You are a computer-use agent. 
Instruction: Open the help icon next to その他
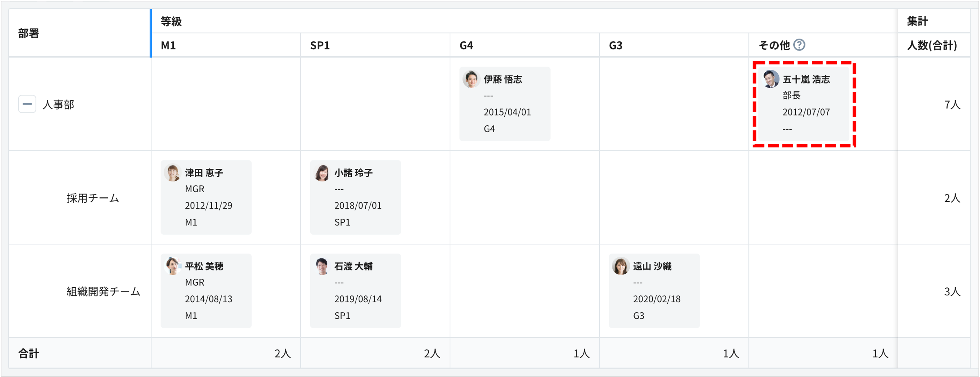click(x=800, y=45)
